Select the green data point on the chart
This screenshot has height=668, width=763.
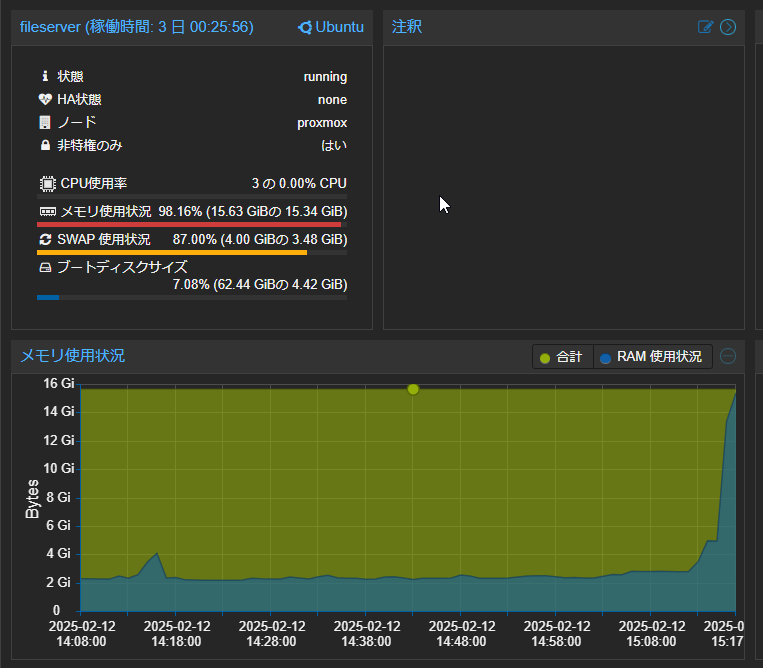[x=413, y=389]
